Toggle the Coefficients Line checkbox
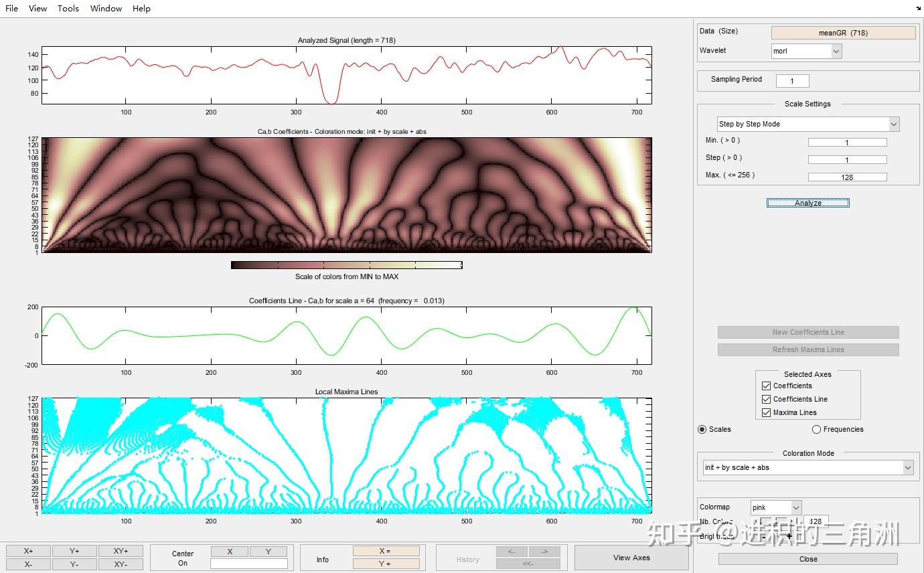Viewport: 924px width, 573px height. pyautogui.click(x=767, y=399)
